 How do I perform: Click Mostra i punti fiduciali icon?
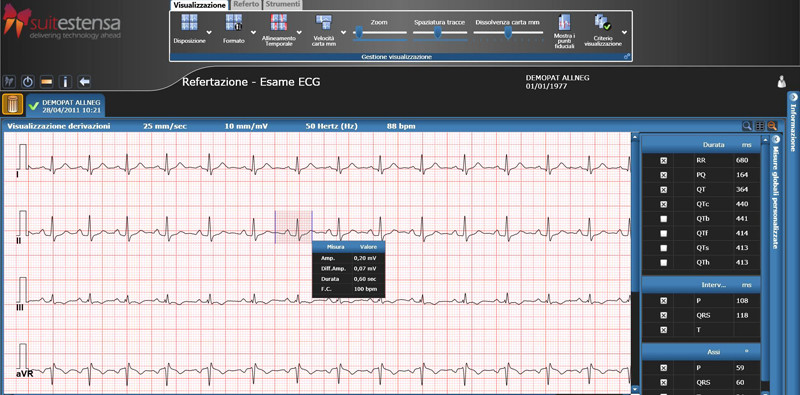564,23
